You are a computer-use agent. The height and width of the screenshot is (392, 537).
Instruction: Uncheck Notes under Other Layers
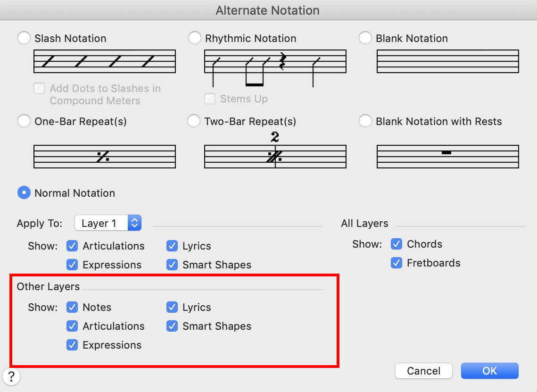[72, 307]
